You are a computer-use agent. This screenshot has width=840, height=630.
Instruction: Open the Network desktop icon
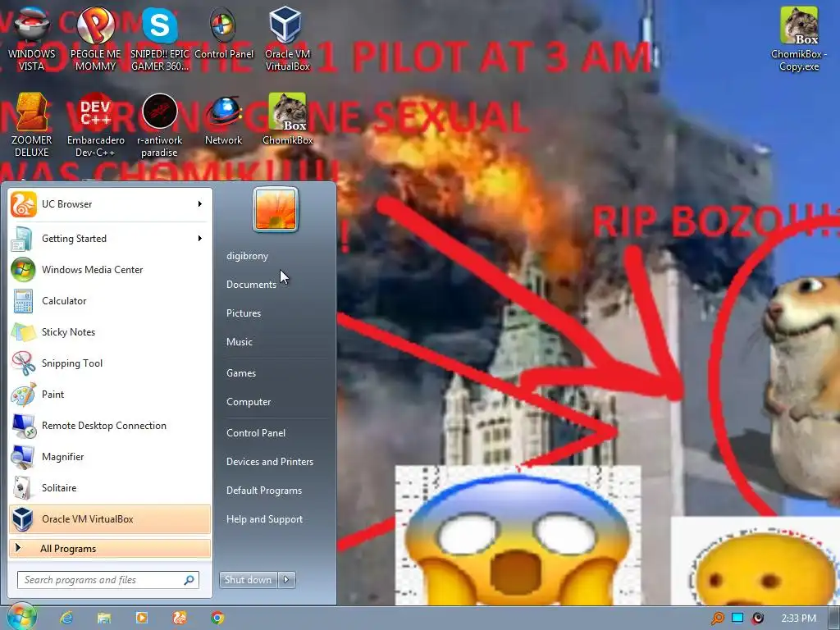(x=224, y=120)
